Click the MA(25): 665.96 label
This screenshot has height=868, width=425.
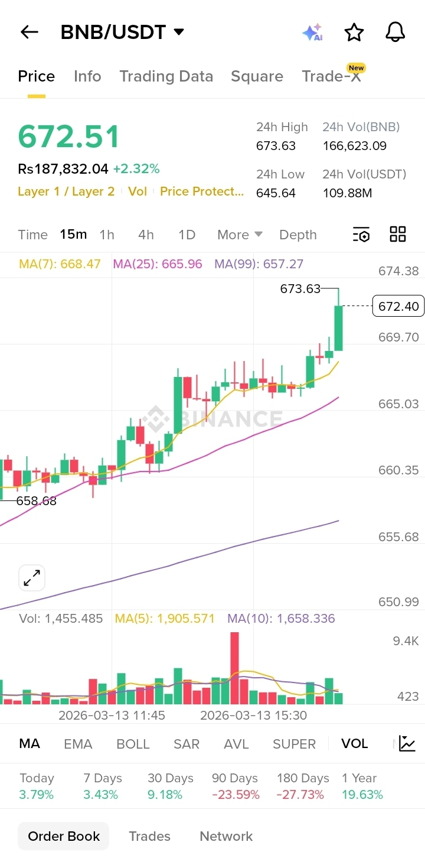(158, 264)
